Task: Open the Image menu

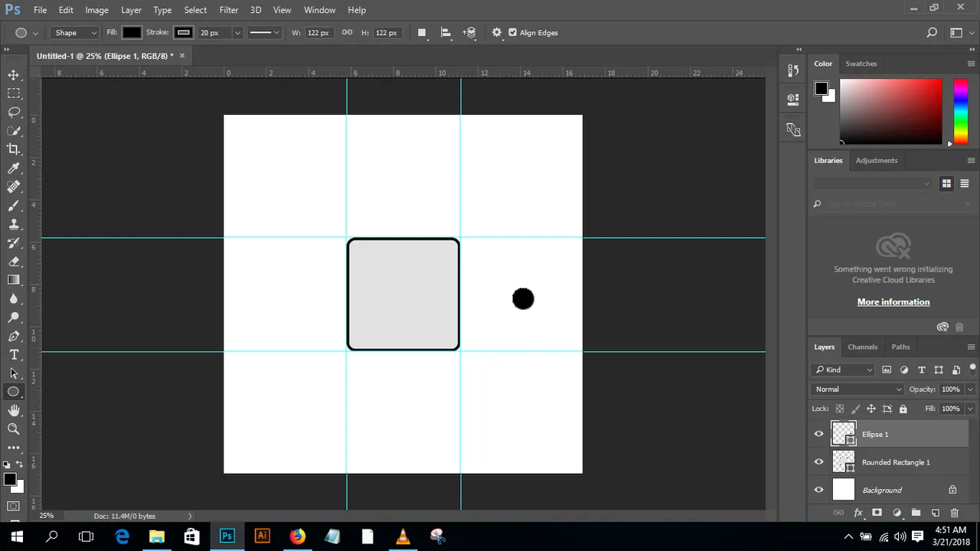Action: (x=96, y=10)
